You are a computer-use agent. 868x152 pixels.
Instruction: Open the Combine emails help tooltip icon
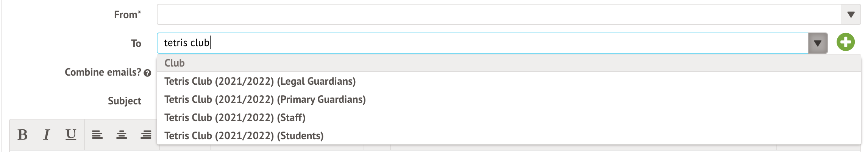click(148, 73)
